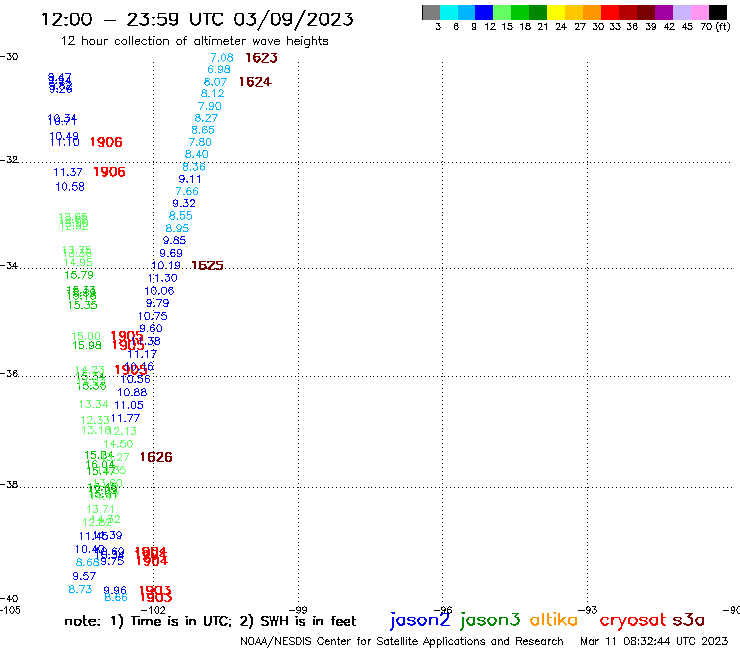Viewport: 740px width, 650px height.
Task: Click the 'jason3' satellite label
Action: (x=490, y=620)
